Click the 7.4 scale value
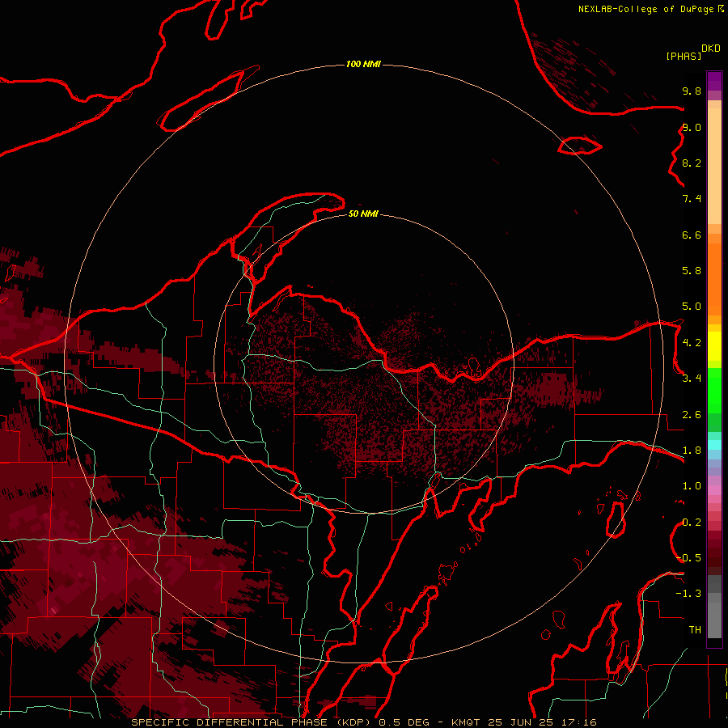Image resolution: width=728 pixels, height=728 pixels. (x=692, y=199)
